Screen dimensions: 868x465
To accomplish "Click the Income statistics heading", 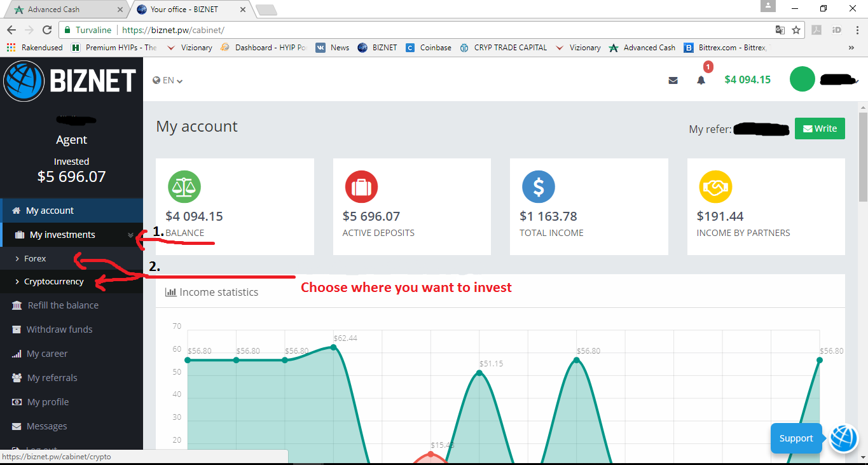I will (x=212, y=293).
